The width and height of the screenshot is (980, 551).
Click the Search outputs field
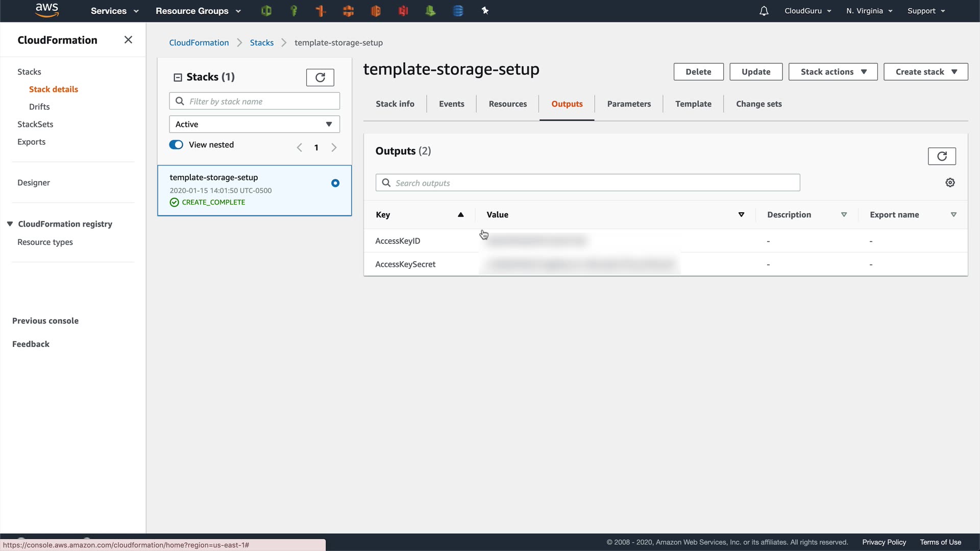587,183
